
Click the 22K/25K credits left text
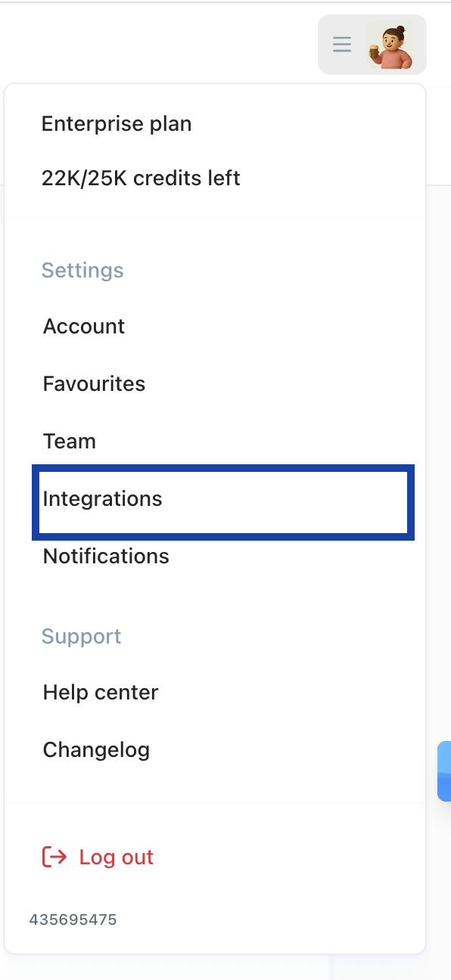pos(141,178)
